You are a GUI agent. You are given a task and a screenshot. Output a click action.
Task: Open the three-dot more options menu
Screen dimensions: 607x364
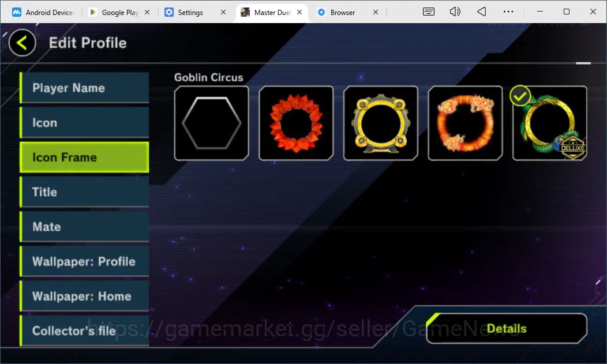point(508,12)
